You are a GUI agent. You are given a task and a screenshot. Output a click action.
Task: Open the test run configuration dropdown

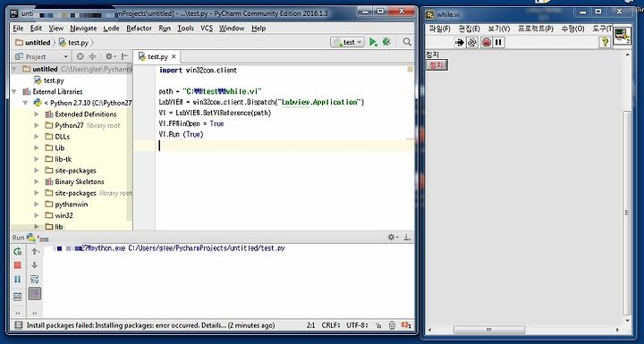click(347, 42)
